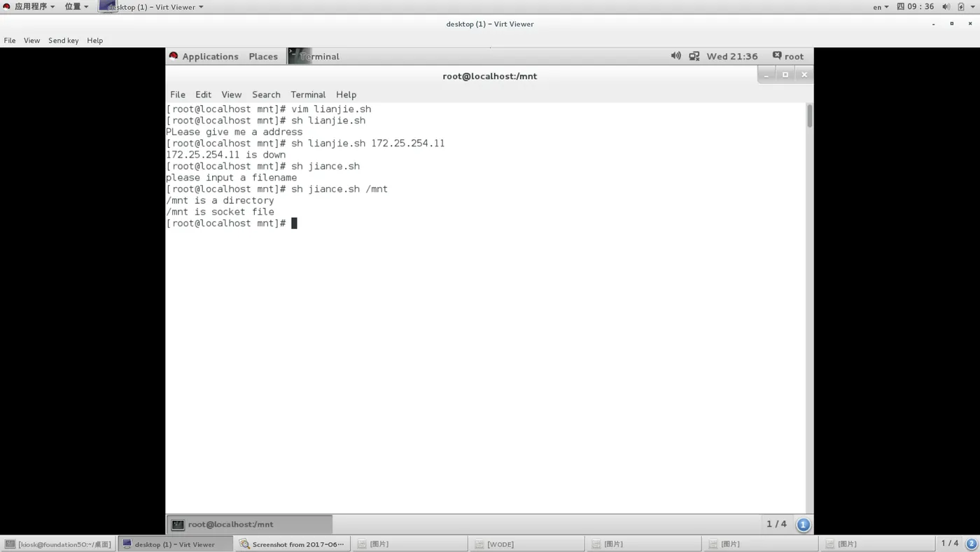Close the Virt Viewer window
The image size is (980, 552).
tap(970, 24)
